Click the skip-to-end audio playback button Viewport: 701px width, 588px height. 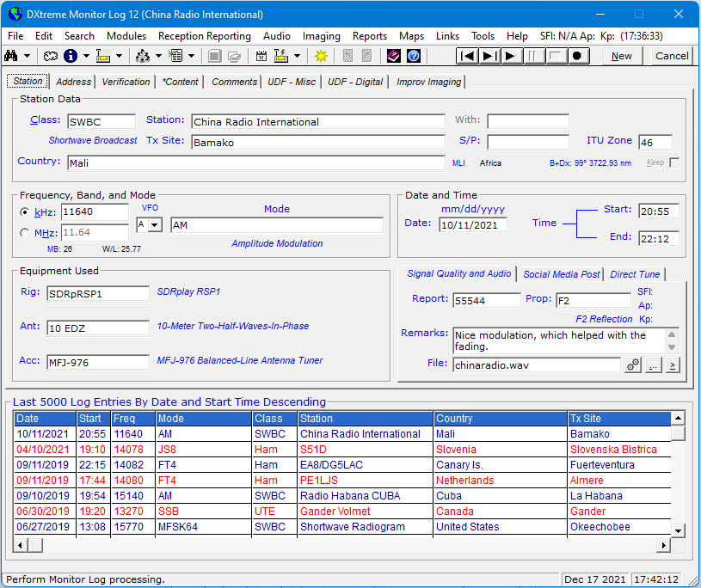(489, 56)
